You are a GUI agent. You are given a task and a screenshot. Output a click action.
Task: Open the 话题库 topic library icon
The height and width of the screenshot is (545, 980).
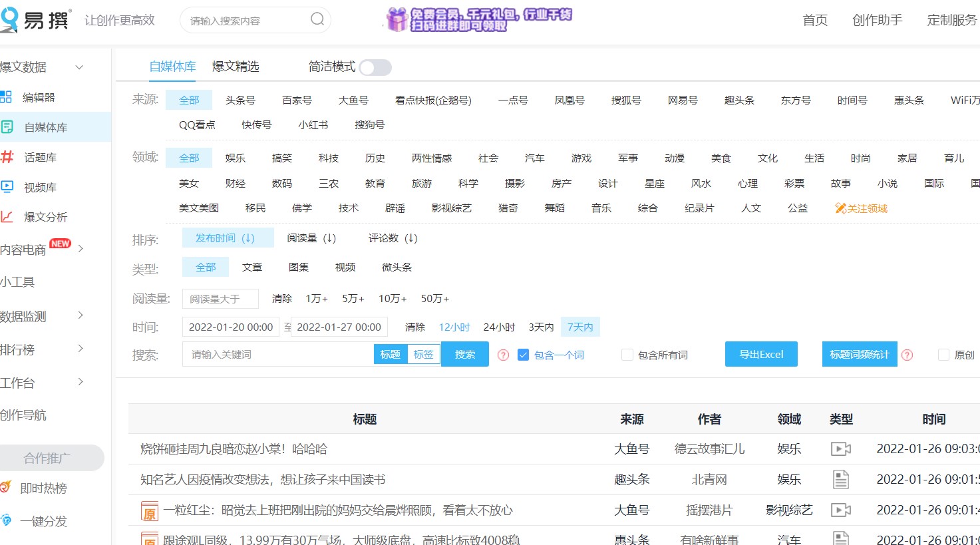click(8, 156)
